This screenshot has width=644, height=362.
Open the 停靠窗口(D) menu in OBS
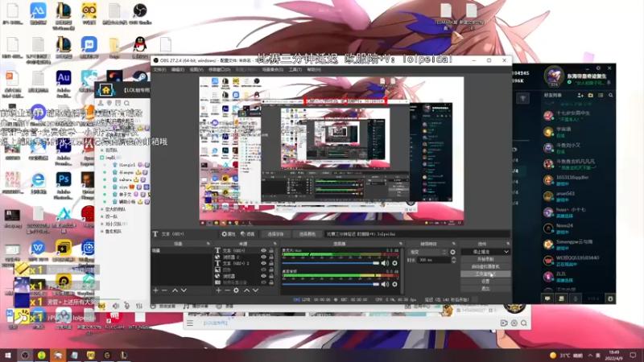click(x=219, y=70)
